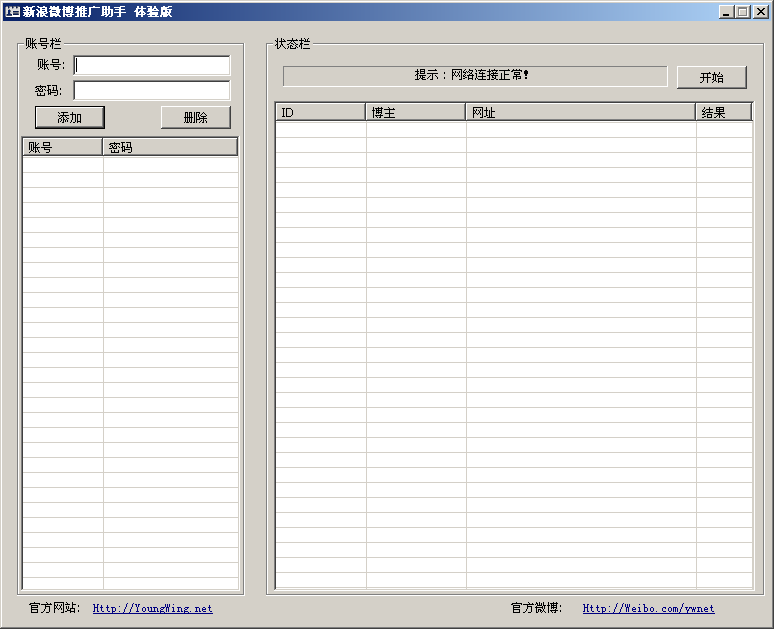This screenshot has width=774, height=629.
Task: Select the 密码 column header in account list
Action: [x=170, y=147]
